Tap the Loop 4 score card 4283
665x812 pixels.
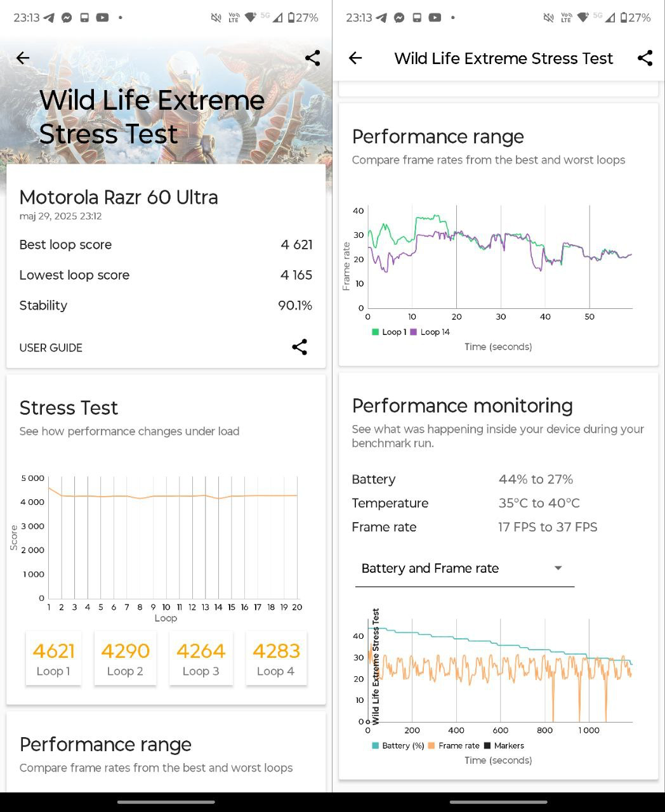click(x=276, y=658)
